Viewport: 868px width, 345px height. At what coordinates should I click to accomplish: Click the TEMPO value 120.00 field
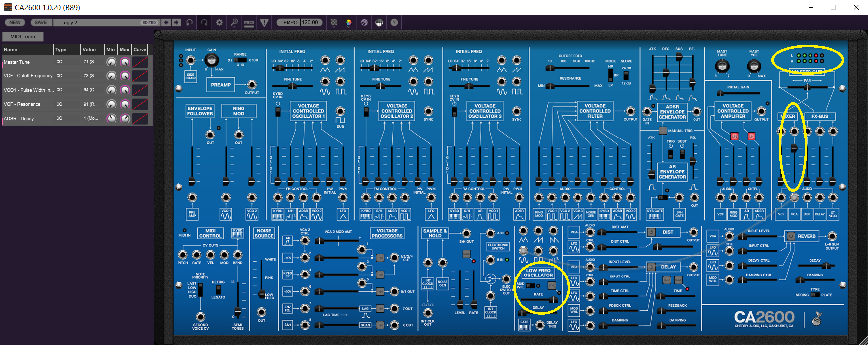point(311,22)
